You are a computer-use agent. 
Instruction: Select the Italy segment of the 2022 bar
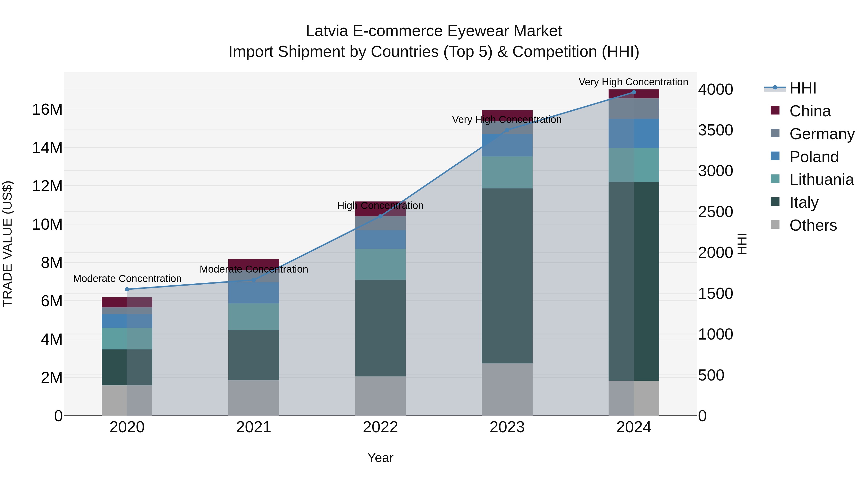pos(380,328)
